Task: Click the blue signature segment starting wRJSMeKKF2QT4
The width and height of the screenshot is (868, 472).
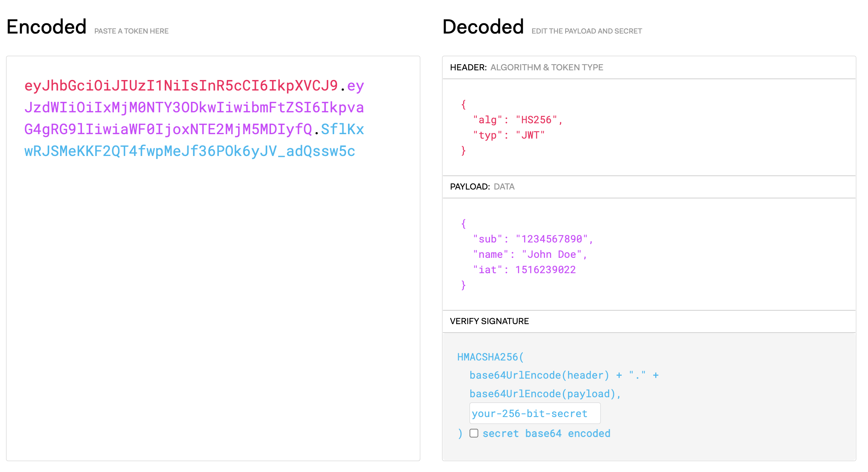Action: tap(190, 151)
